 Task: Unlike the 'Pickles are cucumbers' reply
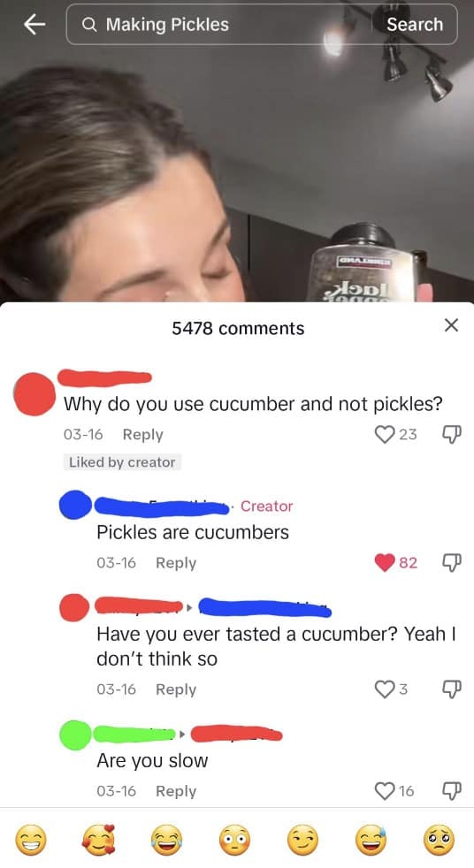click(385, 562)
